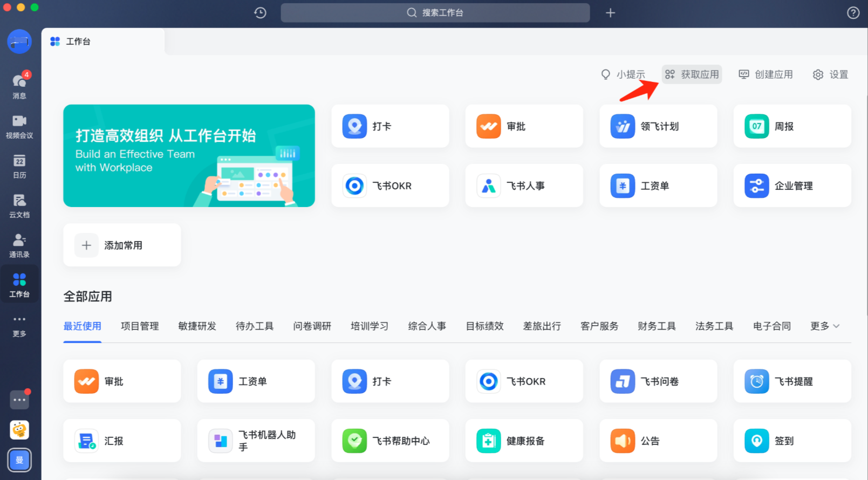Screen dimensions: 868x480
Task: Switch to 客户服务 tab
Action: [x=599, y=326]
